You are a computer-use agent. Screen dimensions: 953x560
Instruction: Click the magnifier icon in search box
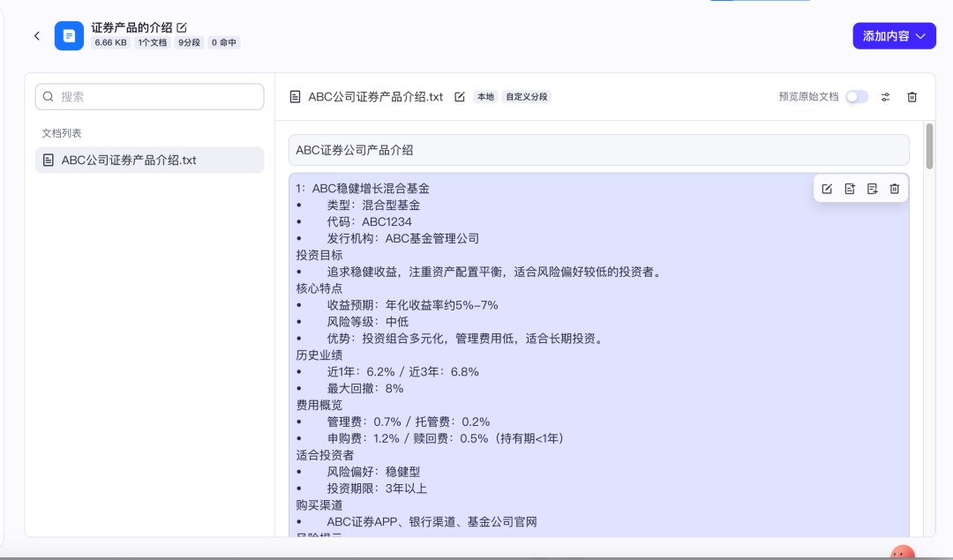[48, 97]
